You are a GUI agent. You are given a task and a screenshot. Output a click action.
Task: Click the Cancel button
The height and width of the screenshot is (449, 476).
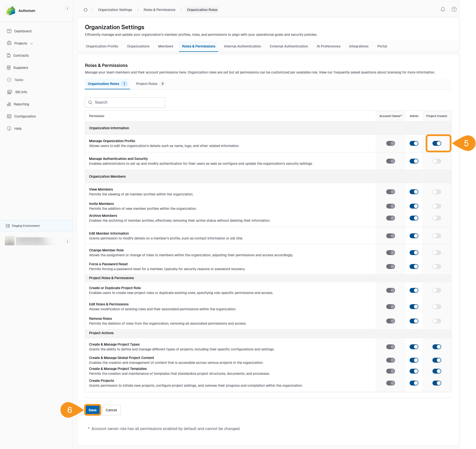(x=111, y=410)
